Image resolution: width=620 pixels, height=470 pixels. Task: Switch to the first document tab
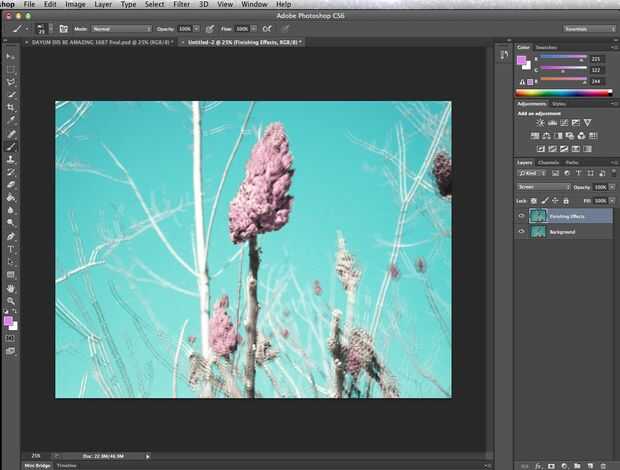tap(102, 42)
